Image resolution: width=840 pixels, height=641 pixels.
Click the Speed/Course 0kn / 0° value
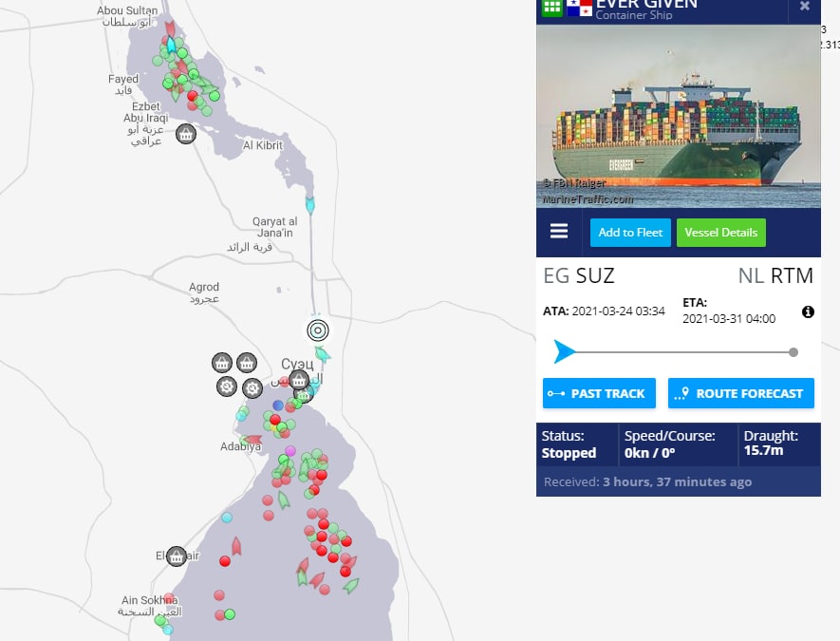pyautogui.click(x=649, y=453)
